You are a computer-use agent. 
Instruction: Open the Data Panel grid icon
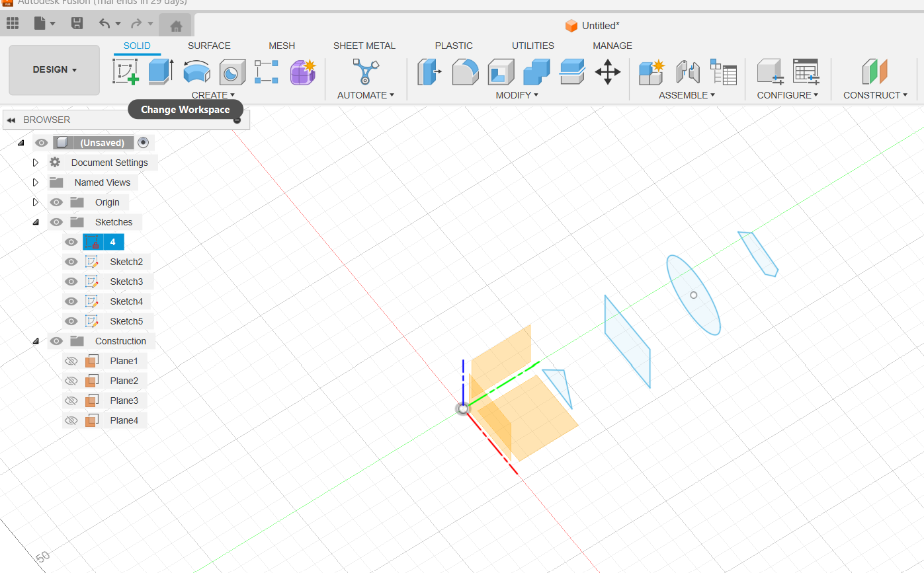click(13, 24)
